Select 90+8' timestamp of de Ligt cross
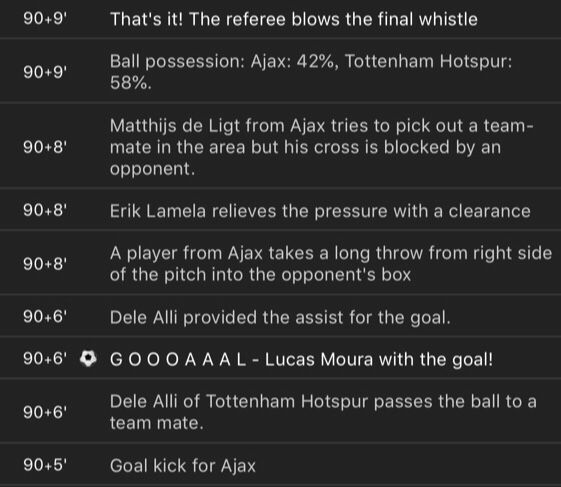The image size is (561, 487). click(45, 147)
